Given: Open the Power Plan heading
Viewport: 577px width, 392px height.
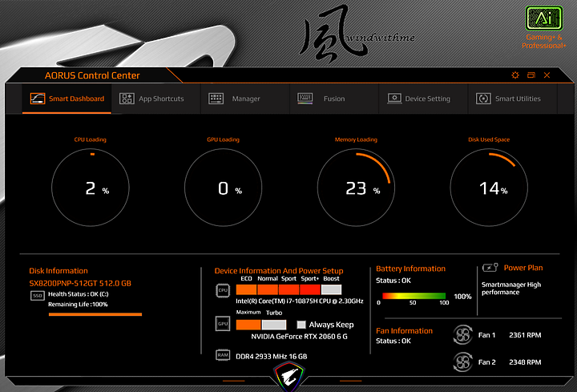Looking at the screenshot, I should pos(523,268).
